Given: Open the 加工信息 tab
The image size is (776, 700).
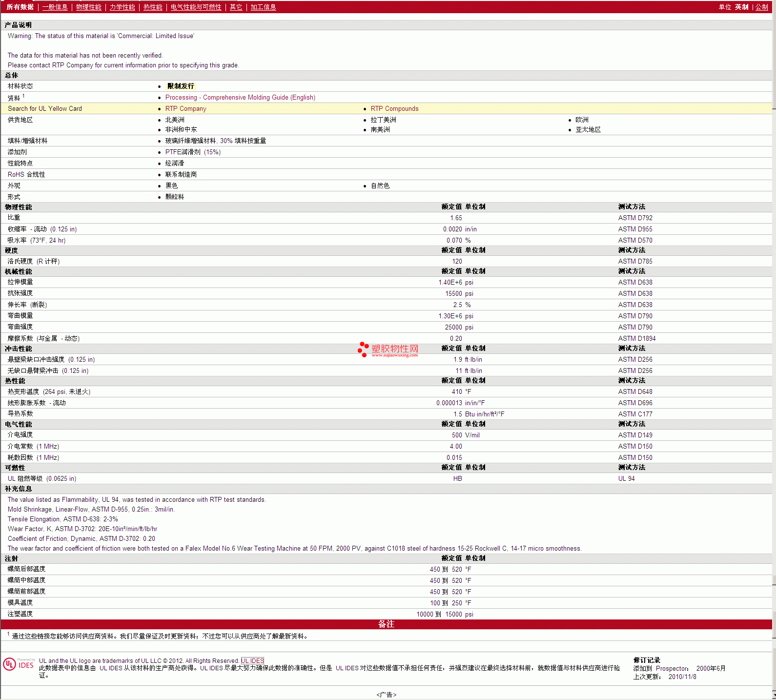Looking at the screenshot, I should 263,7.
